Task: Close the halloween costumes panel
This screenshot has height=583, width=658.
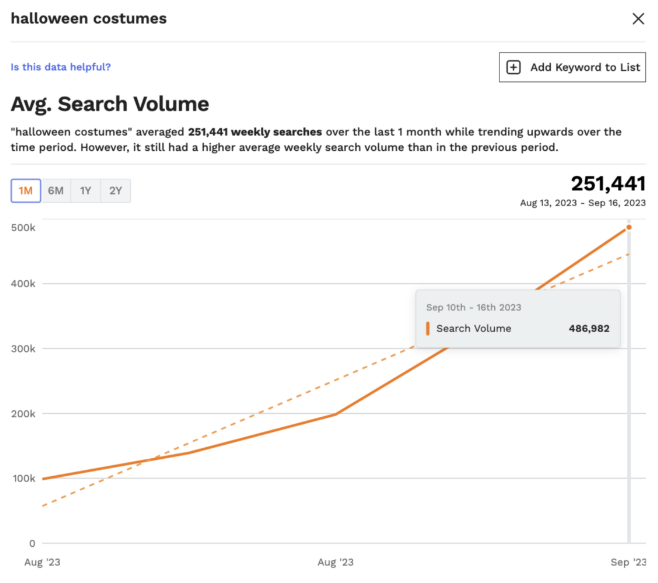Action: point(638,18)
